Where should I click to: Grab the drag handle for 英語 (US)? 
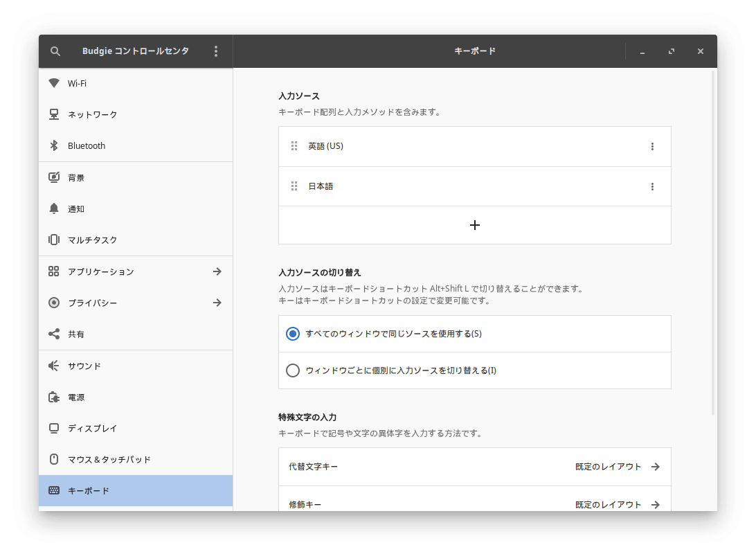[x=294, y=146]
